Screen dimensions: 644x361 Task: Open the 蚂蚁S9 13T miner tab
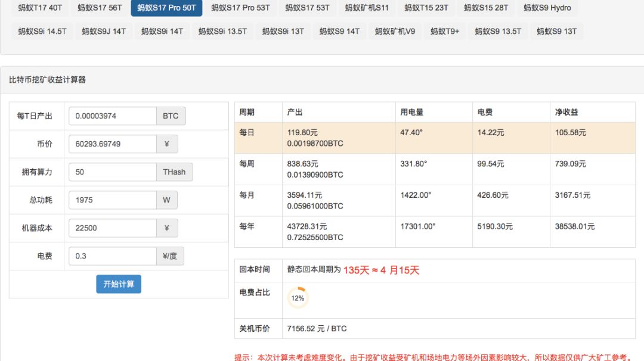tap(556, 31)
